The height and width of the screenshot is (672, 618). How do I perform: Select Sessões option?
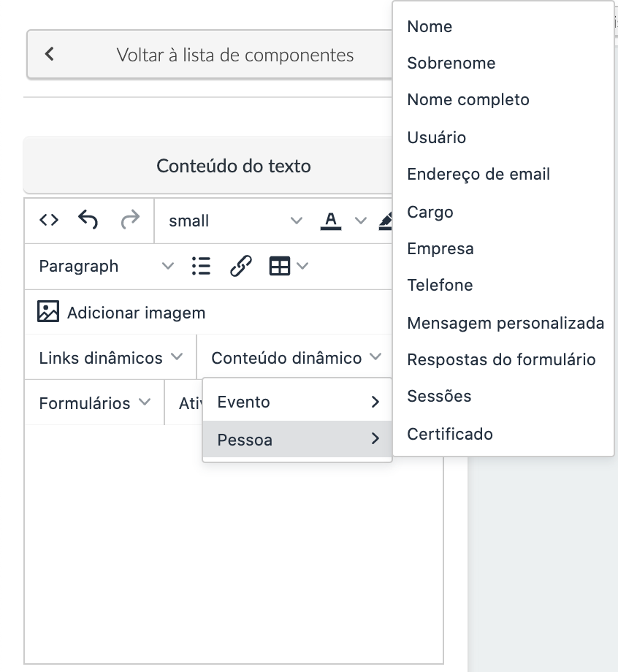pyautogui.click(x=503, y=396)
